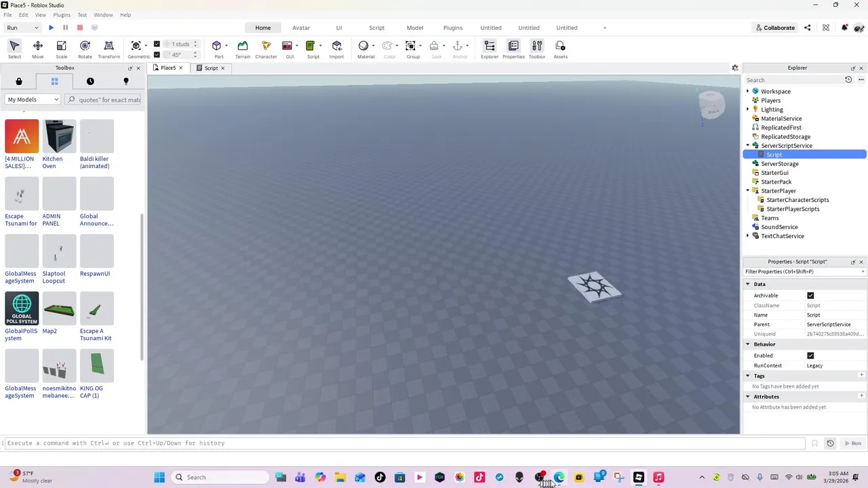Toggle the Archivable checkbox

tap(810, 296)
